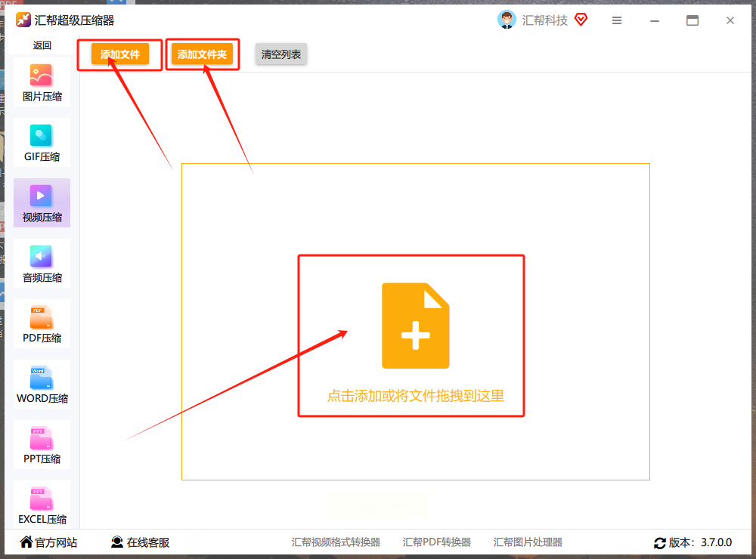
Task: Open the hamburger menu in title bar
Action: [x=617, y=20]
